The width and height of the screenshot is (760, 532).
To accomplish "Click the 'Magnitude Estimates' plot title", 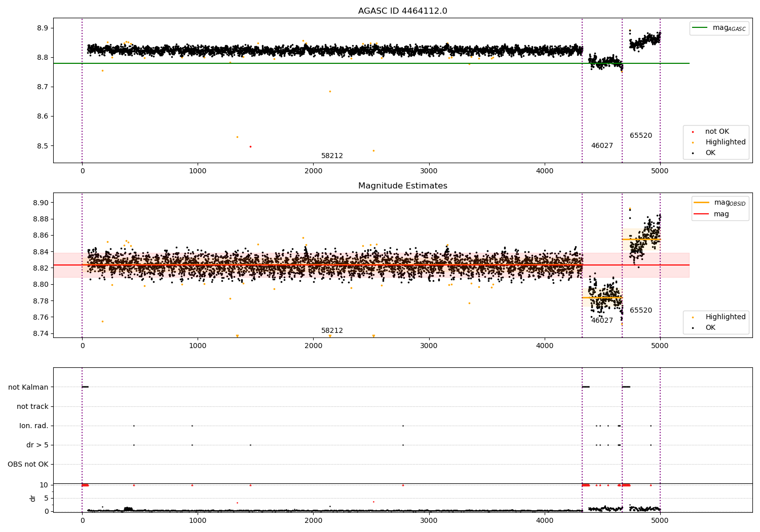I will pos(402,186).
